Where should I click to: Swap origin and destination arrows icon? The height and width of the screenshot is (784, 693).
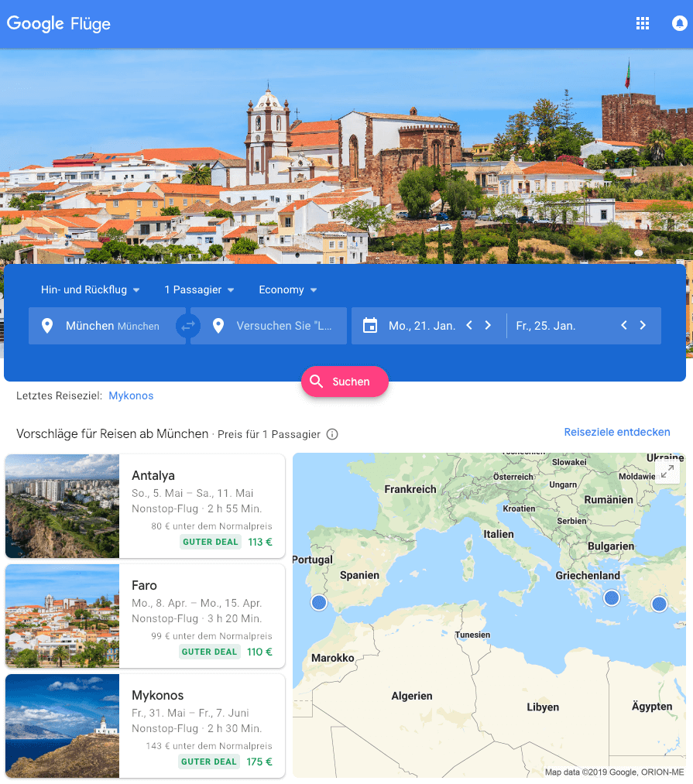[188, 326]
